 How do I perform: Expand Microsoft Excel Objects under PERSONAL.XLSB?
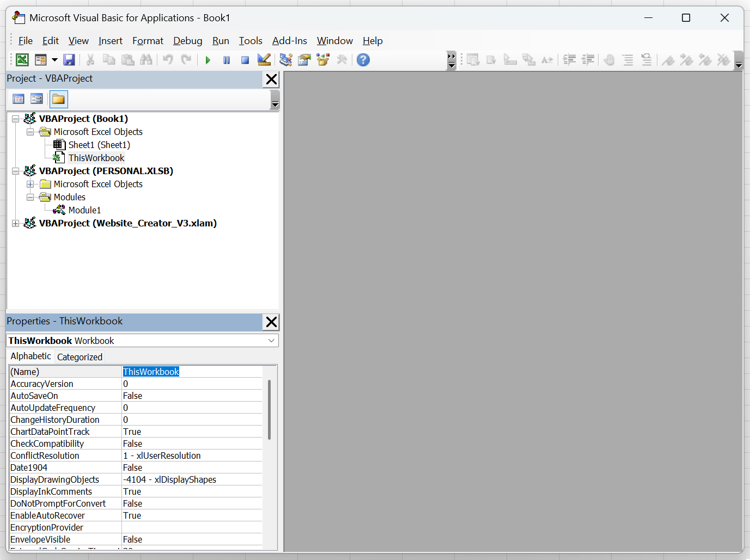[x=31, y=184]
